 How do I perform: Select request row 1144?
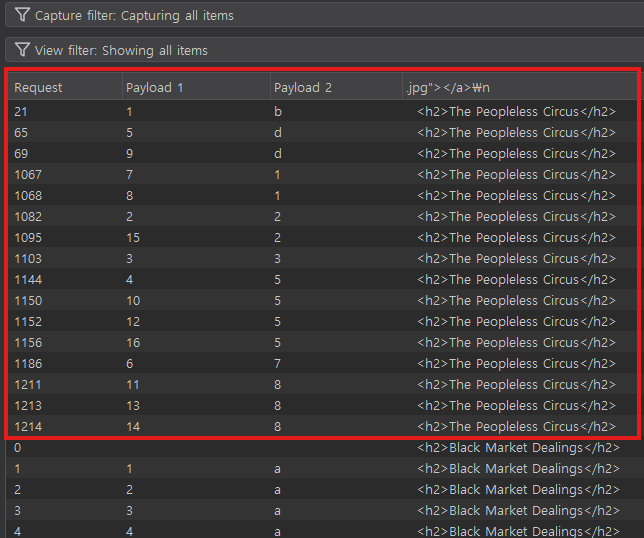(322, 279)
